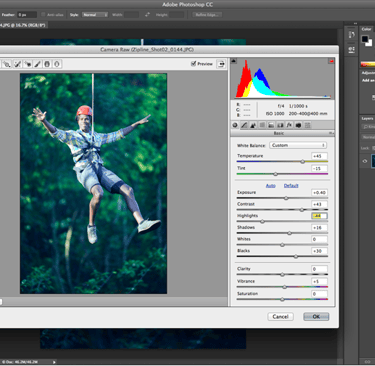
Task: Select the JPG document tab in Photoshop
Action: (x=23, y=25)
